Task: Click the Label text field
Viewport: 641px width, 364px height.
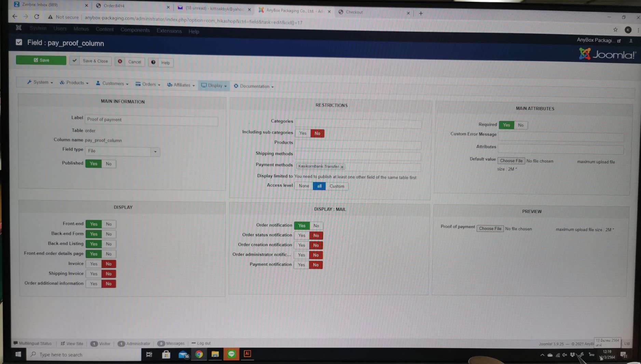Action: pyautogui.click(x=151, y=120)
